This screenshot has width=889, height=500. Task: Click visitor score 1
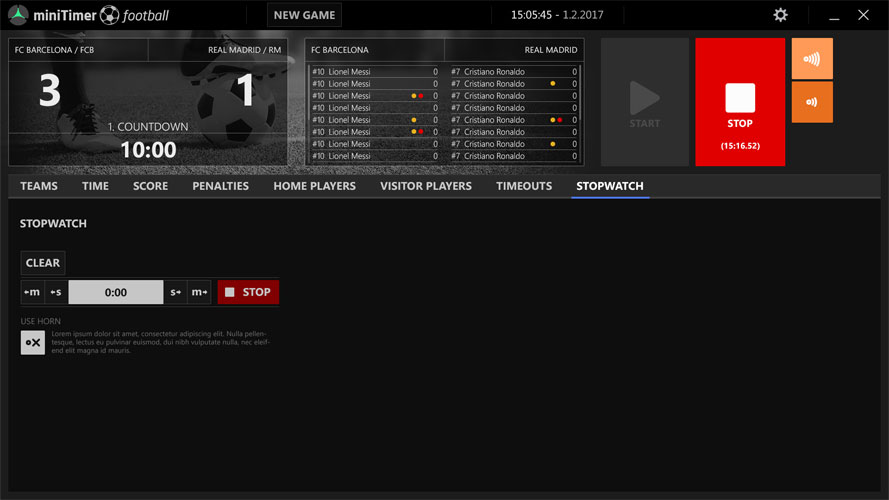tap(245, 90)
